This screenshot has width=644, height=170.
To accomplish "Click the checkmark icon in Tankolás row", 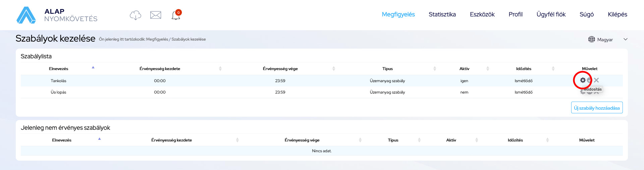I will tap(590, 80).
